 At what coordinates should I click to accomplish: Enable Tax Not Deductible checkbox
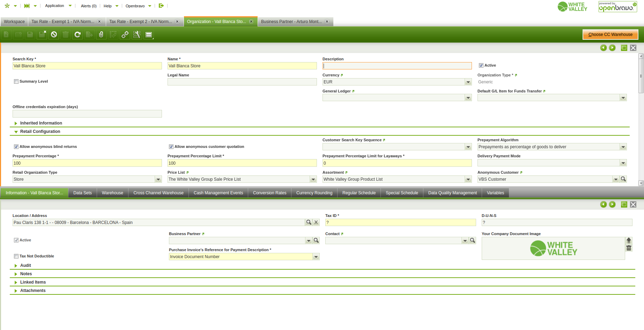click(x=16, y=256)
